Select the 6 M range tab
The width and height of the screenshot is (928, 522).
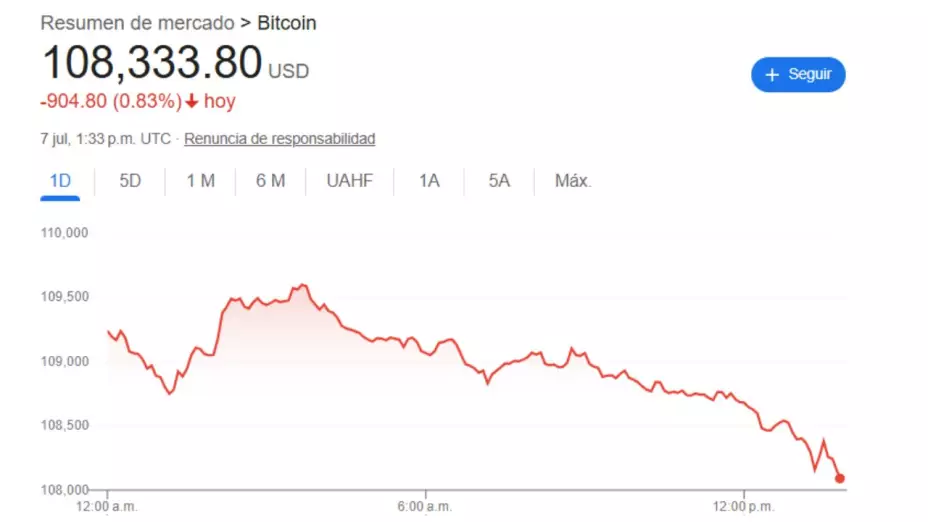click(x=270, y=181)
